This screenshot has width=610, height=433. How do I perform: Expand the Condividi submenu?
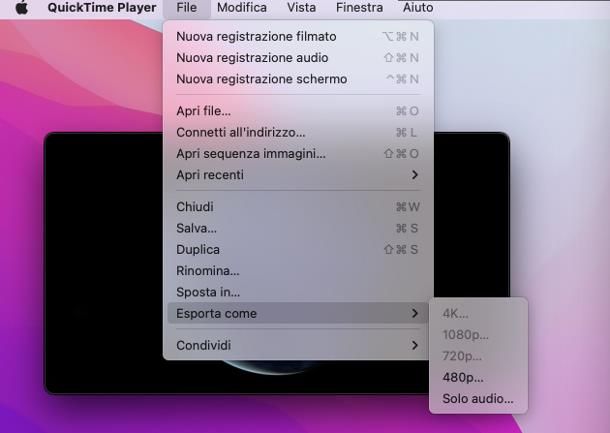click(298, 345)
